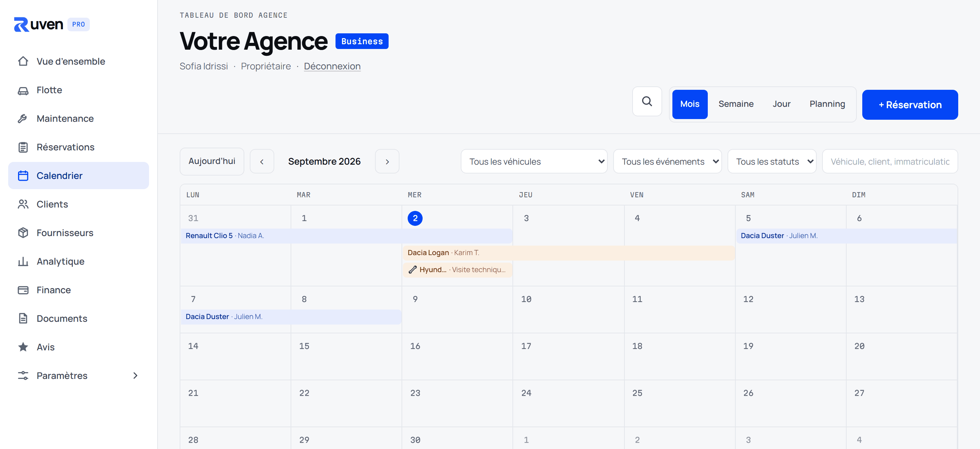Click the Business plan badge
980x449 pixels.
(x=362, y=41)
